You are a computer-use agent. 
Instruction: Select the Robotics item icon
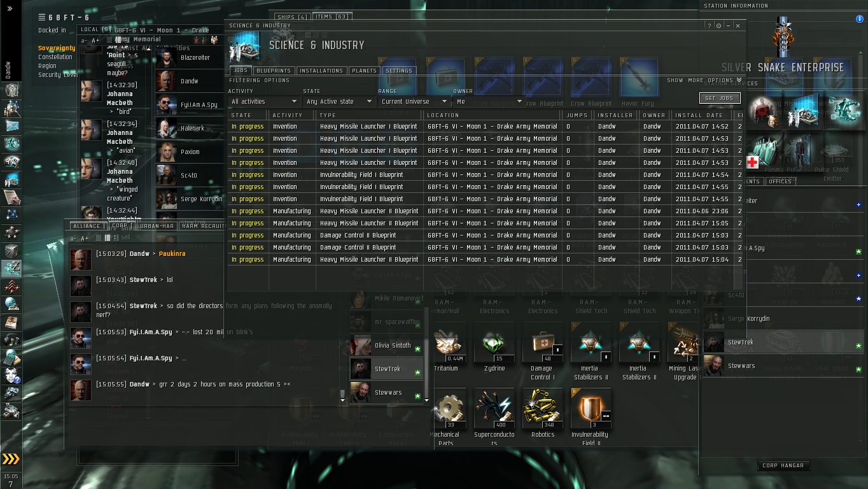pyautogui.click(x=543, y=409)
